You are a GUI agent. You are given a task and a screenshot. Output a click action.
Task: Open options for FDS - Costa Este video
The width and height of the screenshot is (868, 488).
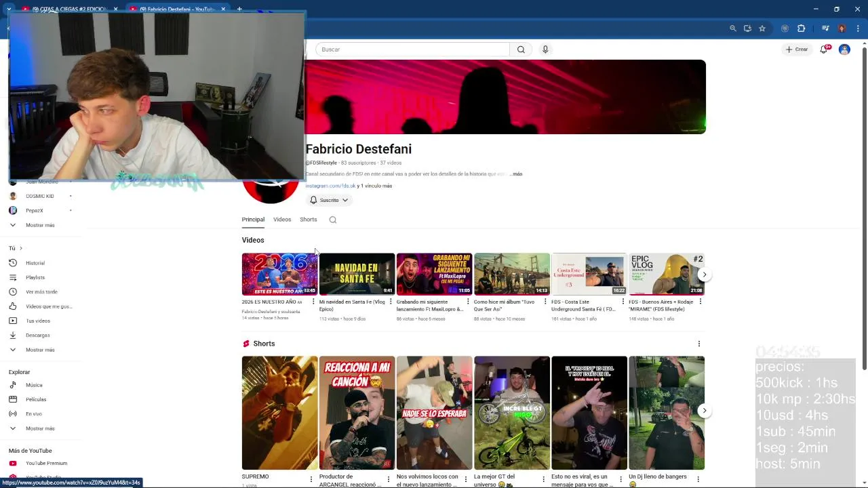pyautogui.click(x=623, y=302)
